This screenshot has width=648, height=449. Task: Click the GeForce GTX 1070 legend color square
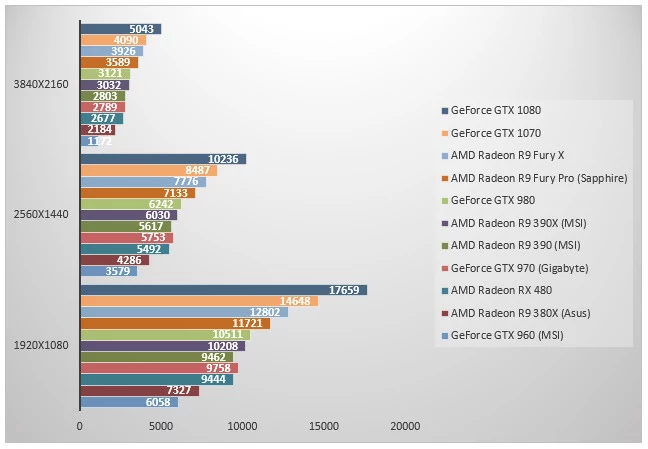(x=445, y=134)
